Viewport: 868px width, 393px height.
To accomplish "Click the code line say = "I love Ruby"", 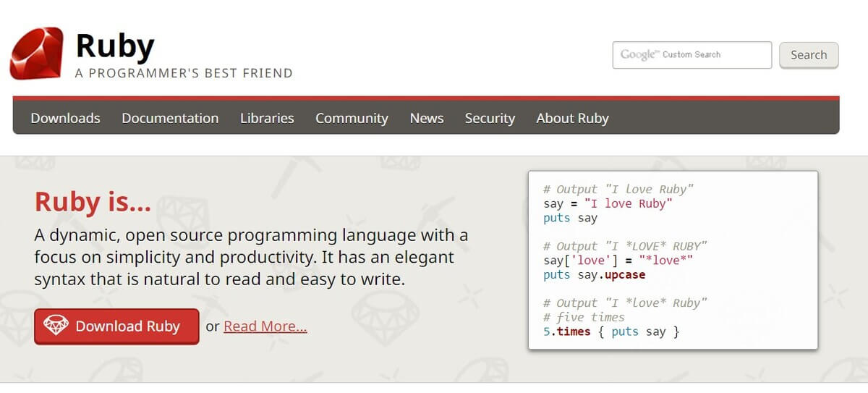I will pyautogui.click(x=608, y=203).
